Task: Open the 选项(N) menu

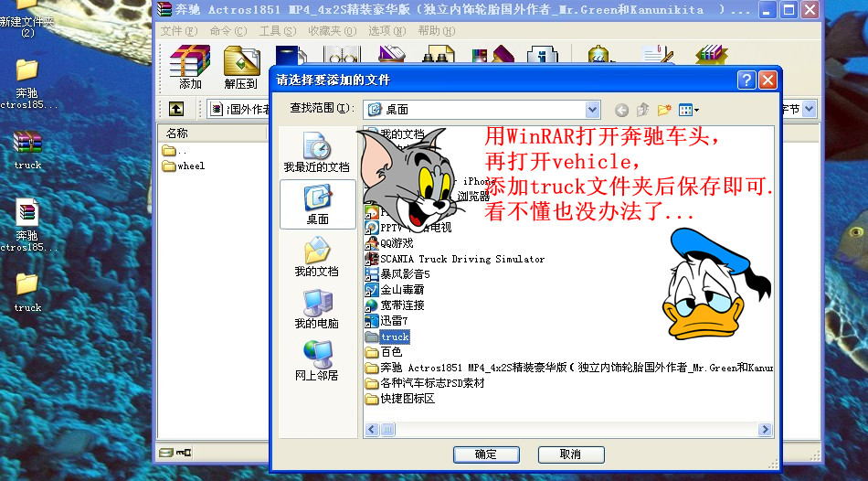Action: [387, 31]
